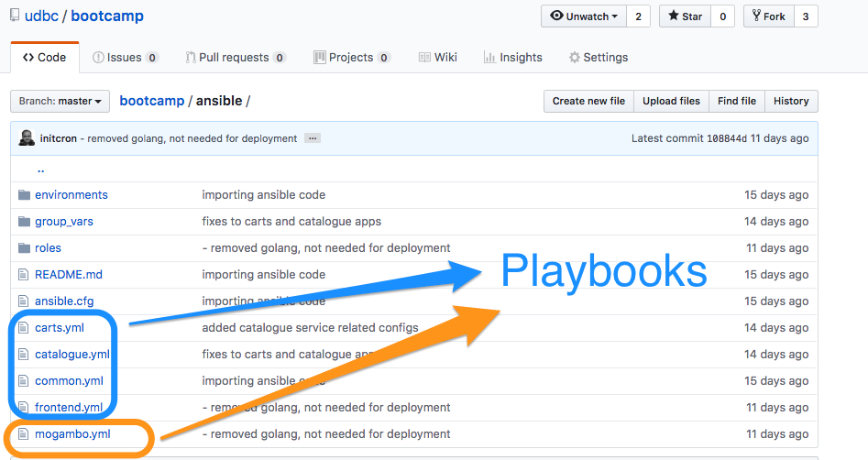Go to bootcamp in breadcrumb path
868x460 pixels.
151,101
